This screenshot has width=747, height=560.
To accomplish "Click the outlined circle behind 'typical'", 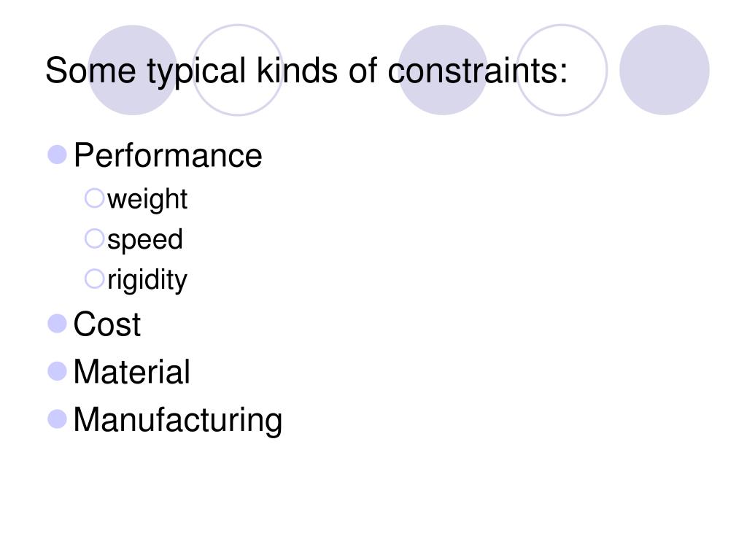I will pyautogui.click(x=238, y=70).
